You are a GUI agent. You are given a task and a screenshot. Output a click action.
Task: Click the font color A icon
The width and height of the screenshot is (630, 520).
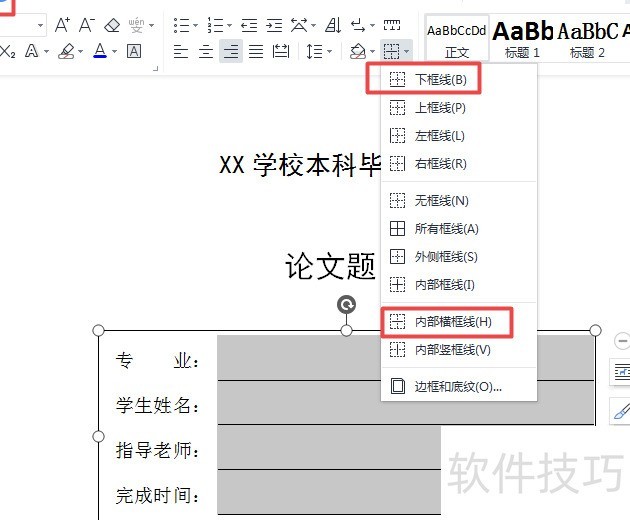pos(100,51)
